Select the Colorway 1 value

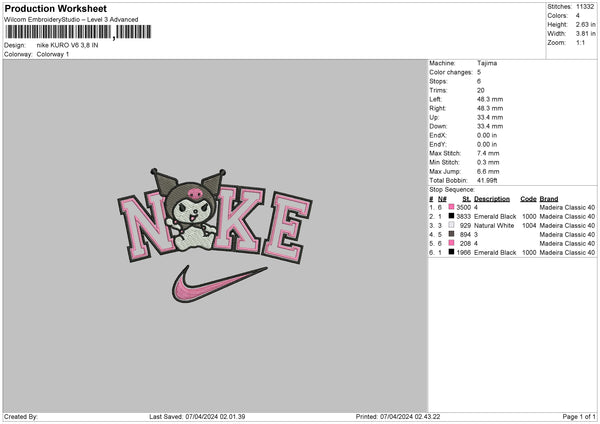[53, 54]
